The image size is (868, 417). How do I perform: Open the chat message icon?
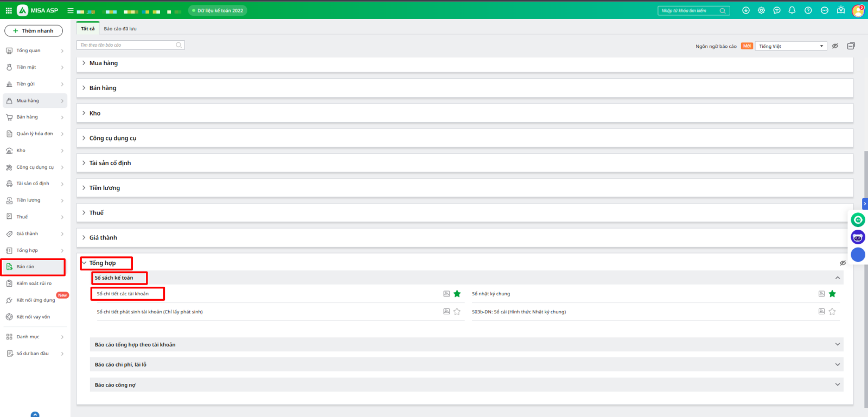pyautogui.click(x=777, y=10)
